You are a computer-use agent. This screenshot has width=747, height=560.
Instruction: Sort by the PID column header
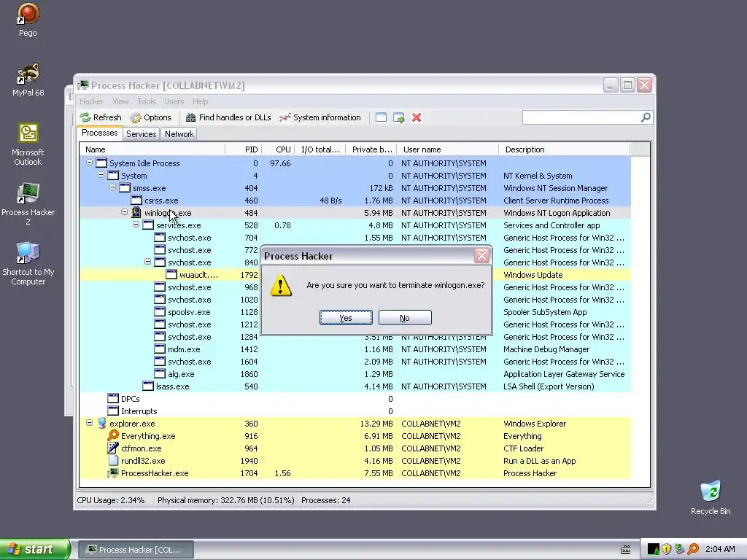[x=244, y=149]
